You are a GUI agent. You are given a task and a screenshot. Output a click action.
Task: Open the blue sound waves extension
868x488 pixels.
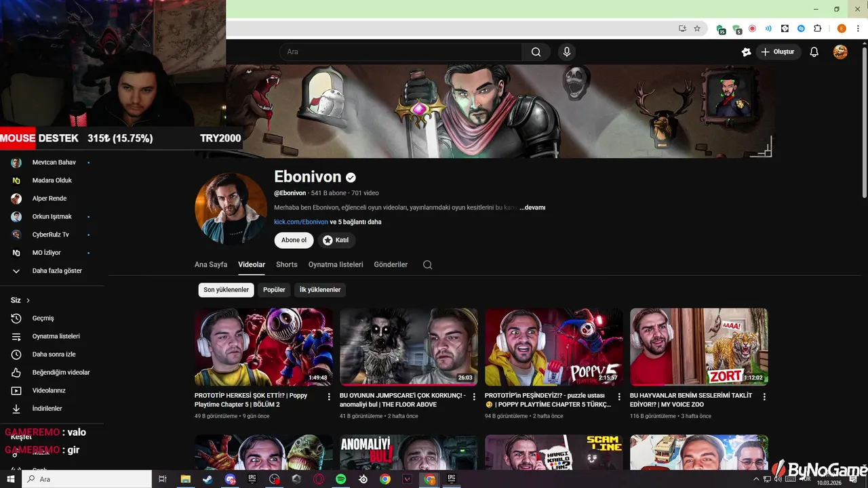tap(768, 28)
